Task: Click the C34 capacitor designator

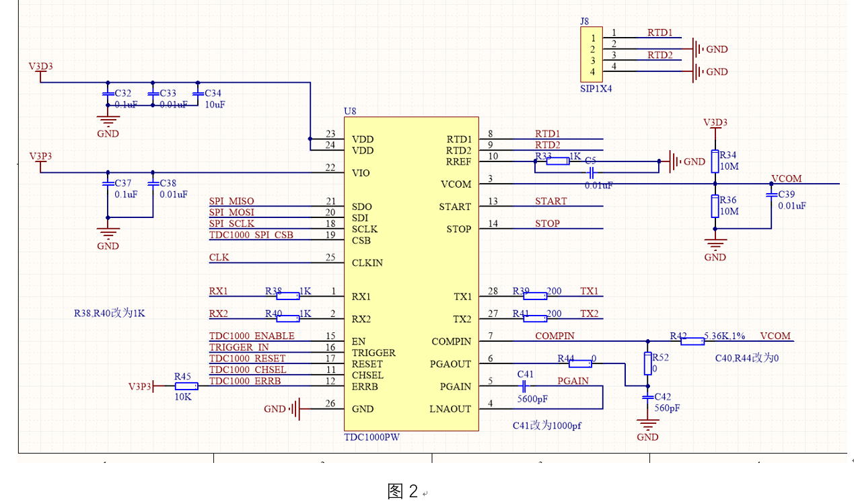Action: (213, 93)
